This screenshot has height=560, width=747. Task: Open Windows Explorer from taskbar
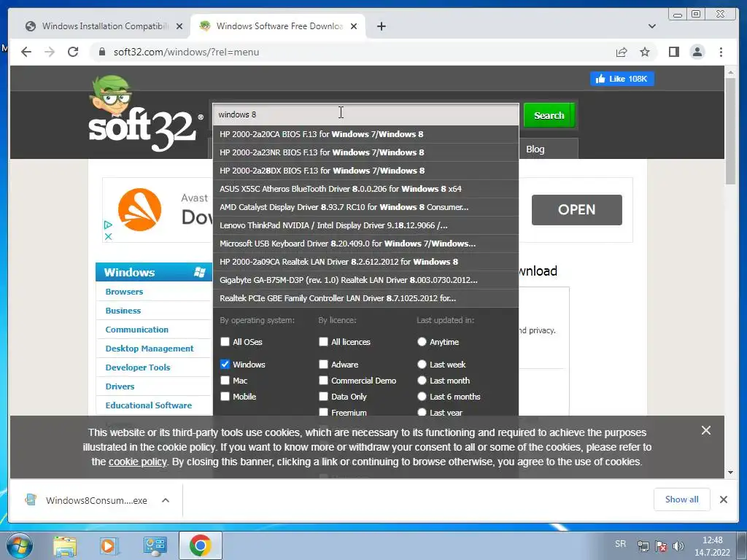65,545
